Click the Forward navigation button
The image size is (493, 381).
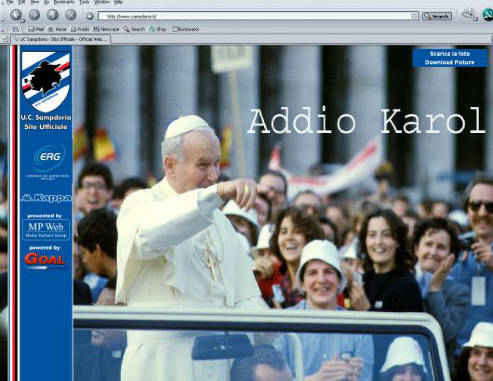coord(34,15)
